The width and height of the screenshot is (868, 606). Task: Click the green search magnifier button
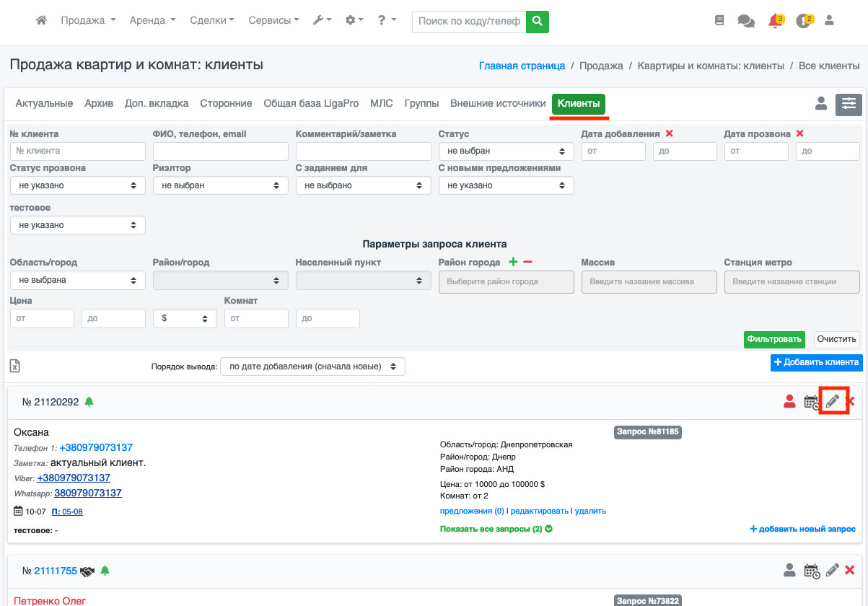click(x=537, y=22)
